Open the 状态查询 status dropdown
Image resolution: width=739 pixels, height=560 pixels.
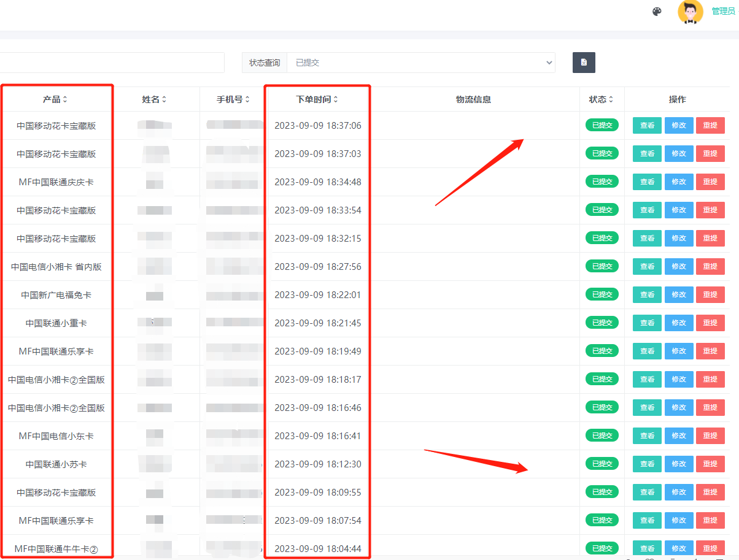tap(421, 63)
